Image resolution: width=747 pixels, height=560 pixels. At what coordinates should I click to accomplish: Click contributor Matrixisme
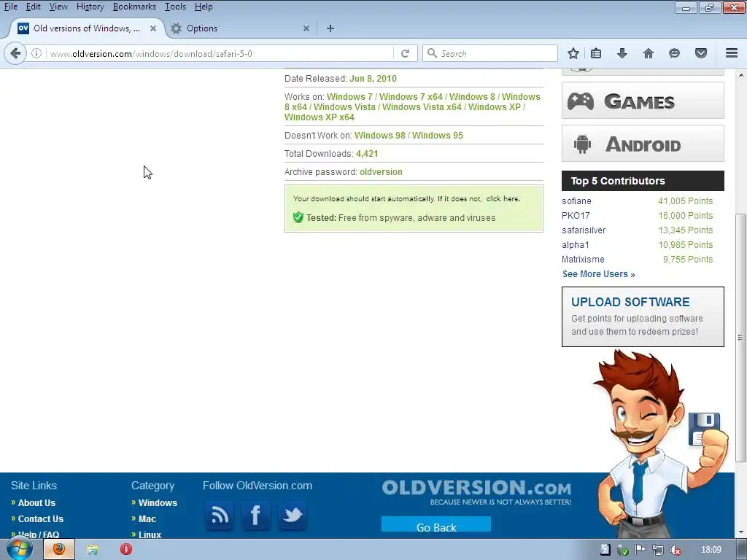583,259
